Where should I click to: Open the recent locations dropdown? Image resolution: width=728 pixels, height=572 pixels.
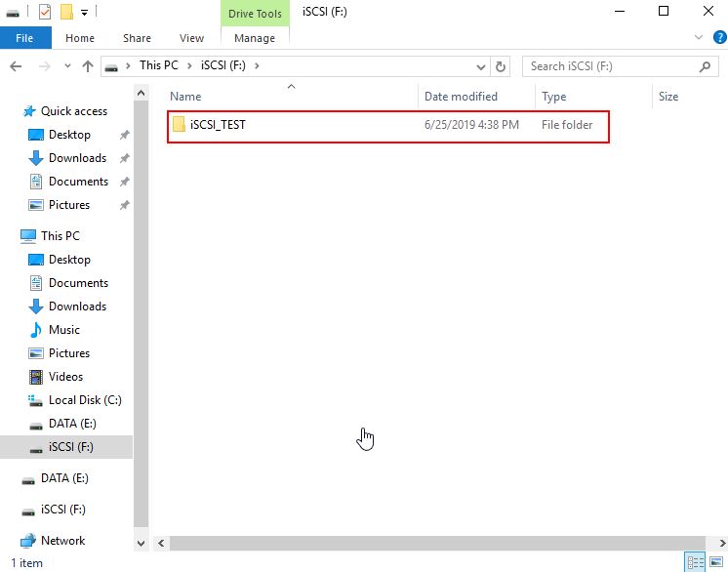click(67, 66)
